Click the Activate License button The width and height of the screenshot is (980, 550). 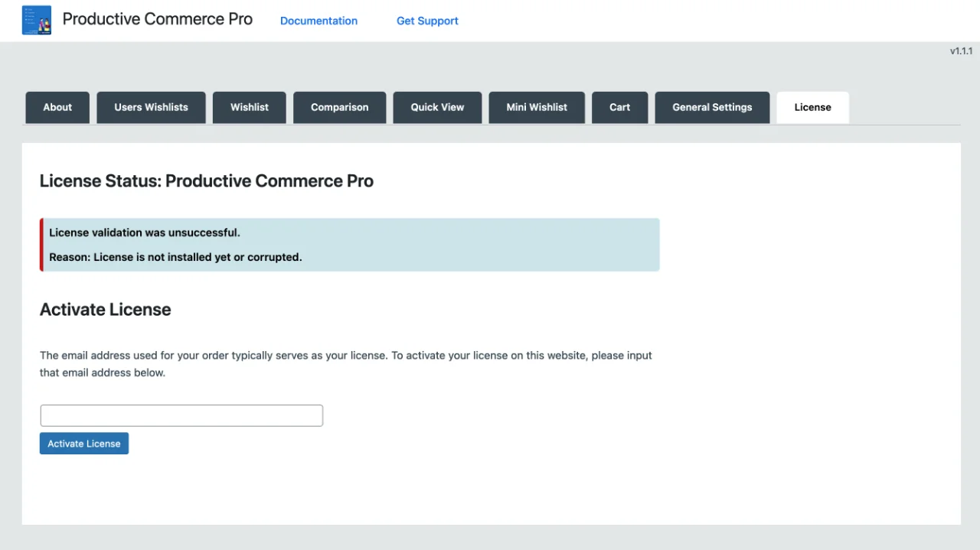click(84, 444)
